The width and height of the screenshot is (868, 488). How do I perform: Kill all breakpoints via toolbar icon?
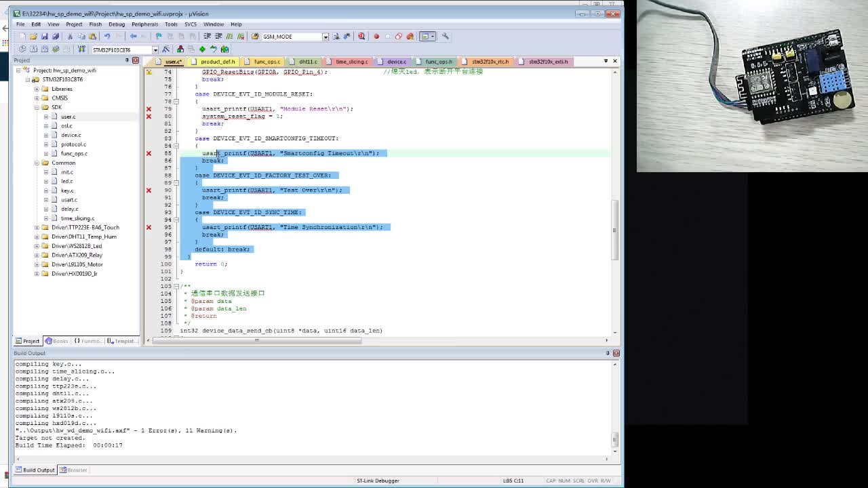pos(410,37)
